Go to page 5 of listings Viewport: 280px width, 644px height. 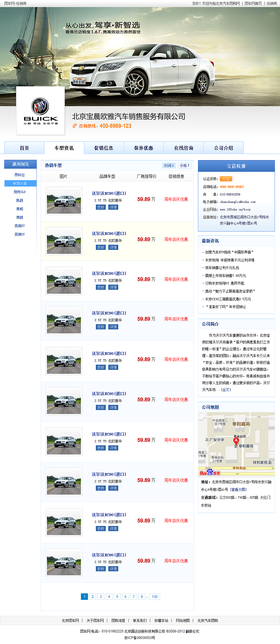(117, 596)
